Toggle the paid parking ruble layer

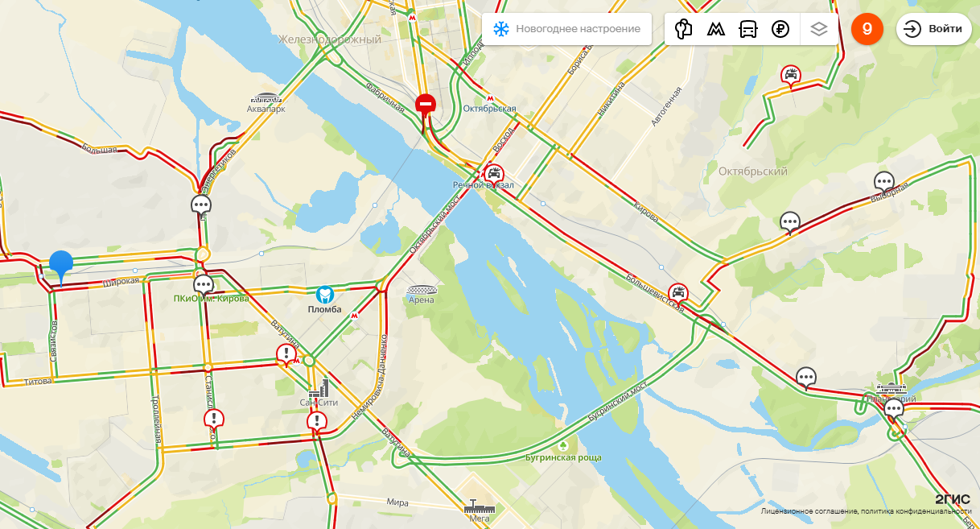click(780, 30)
